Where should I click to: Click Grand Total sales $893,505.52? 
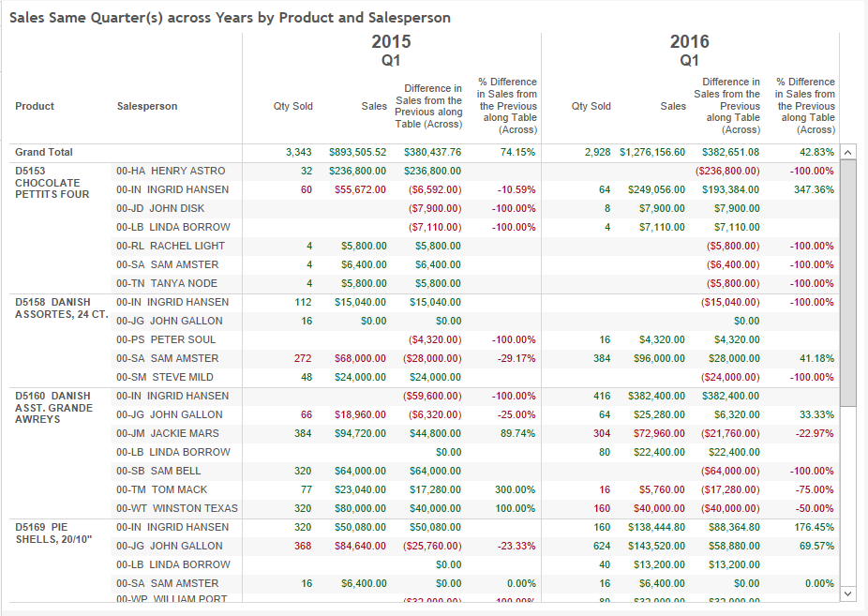coord(358,152)
